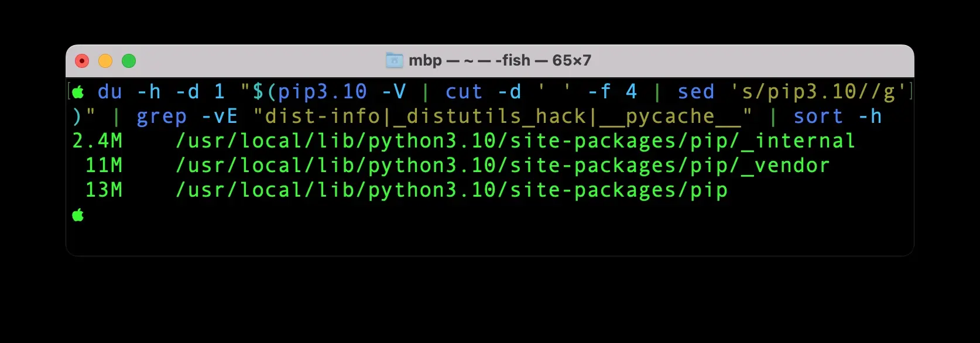Click the 13M size value

coord(104,190)
